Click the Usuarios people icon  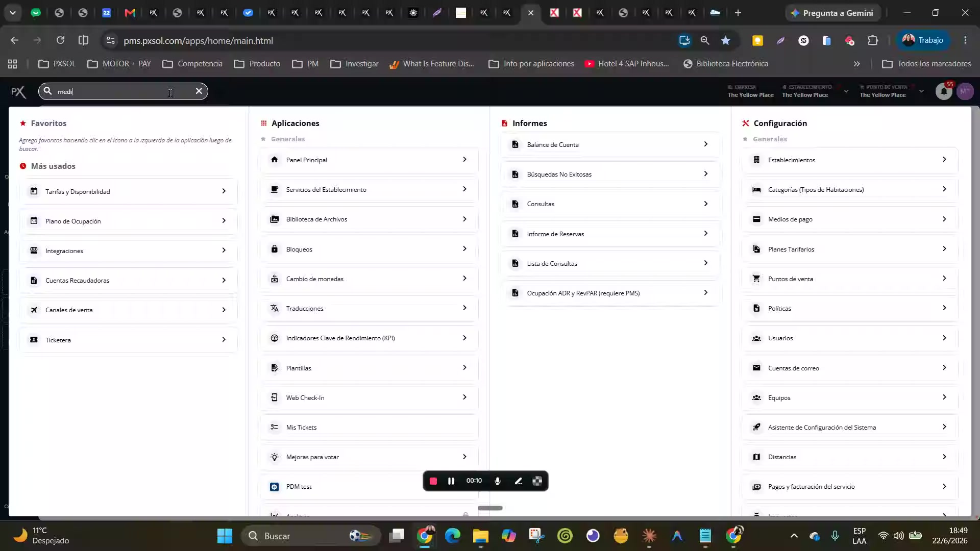pos(756,338)
